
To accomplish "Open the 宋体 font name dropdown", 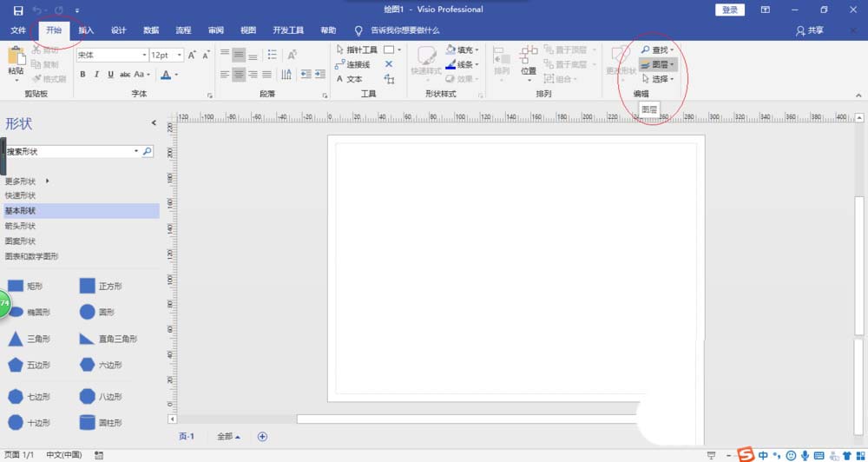I will [x=145, y=55].
